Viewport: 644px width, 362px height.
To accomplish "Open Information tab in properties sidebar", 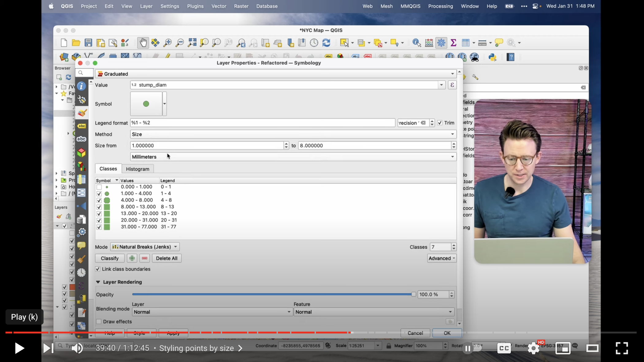I will pos(81,86).
